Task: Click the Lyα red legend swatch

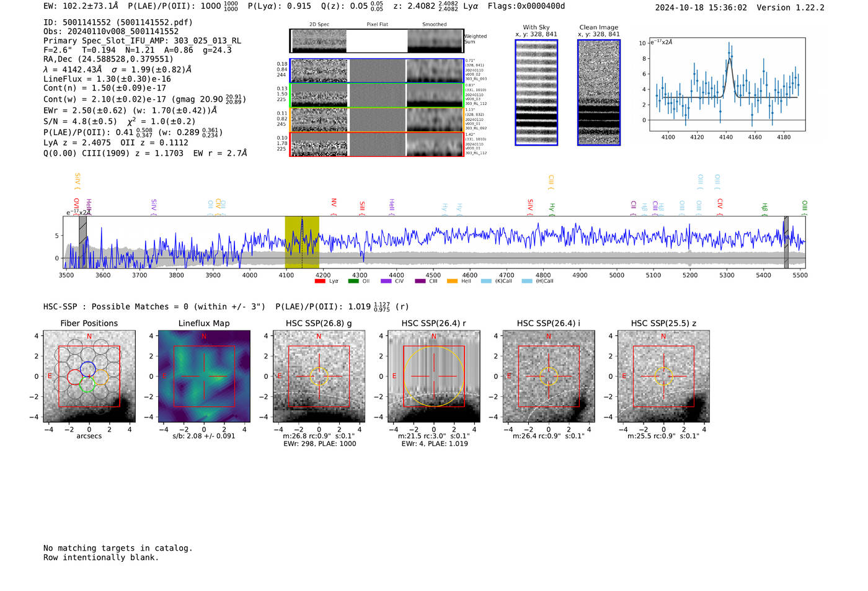Action: pos(320,282)
